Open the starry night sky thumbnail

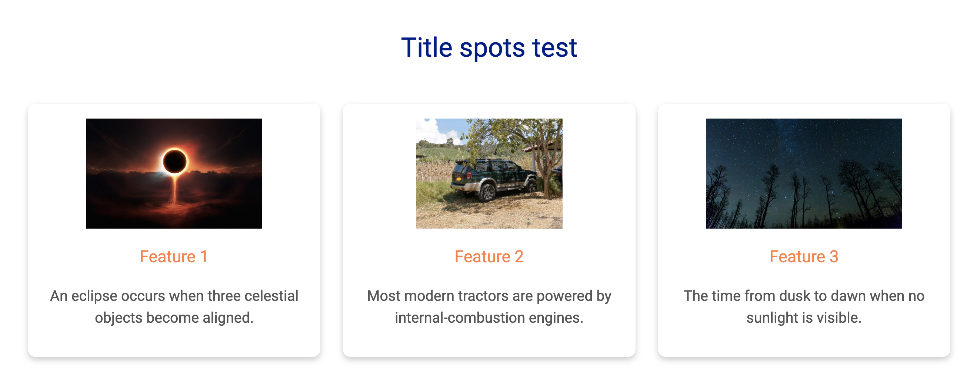804,174
